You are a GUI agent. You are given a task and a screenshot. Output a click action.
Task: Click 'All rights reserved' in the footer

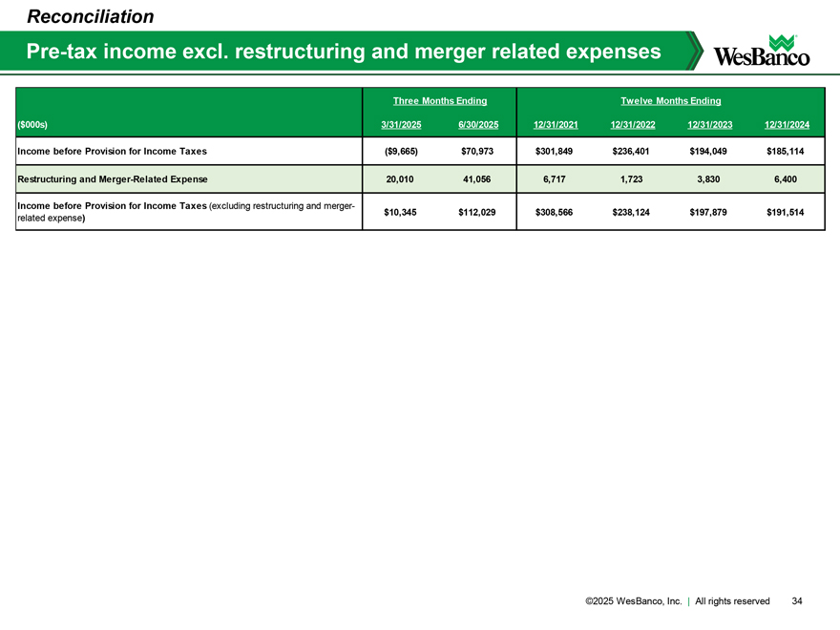[732, 601]
